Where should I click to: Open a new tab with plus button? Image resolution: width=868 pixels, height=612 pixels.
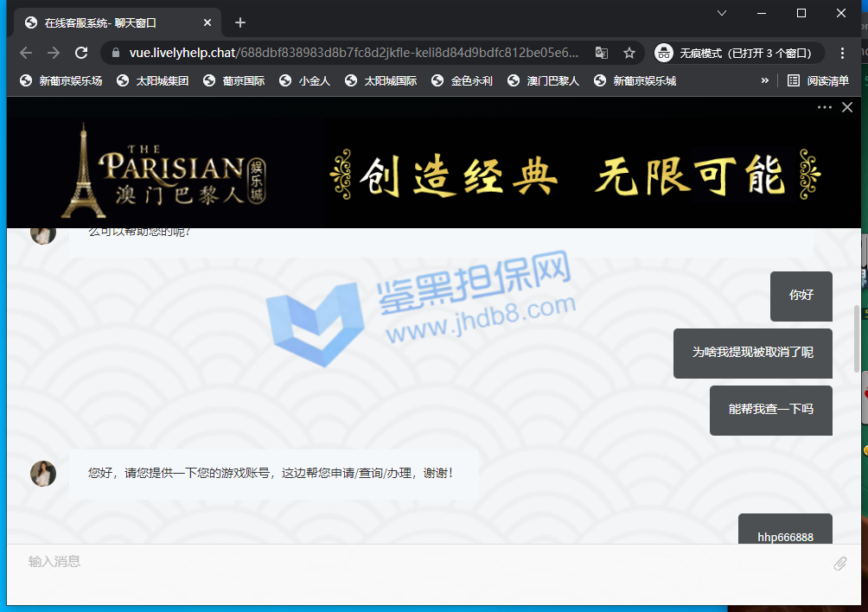(x=240, y=22)
